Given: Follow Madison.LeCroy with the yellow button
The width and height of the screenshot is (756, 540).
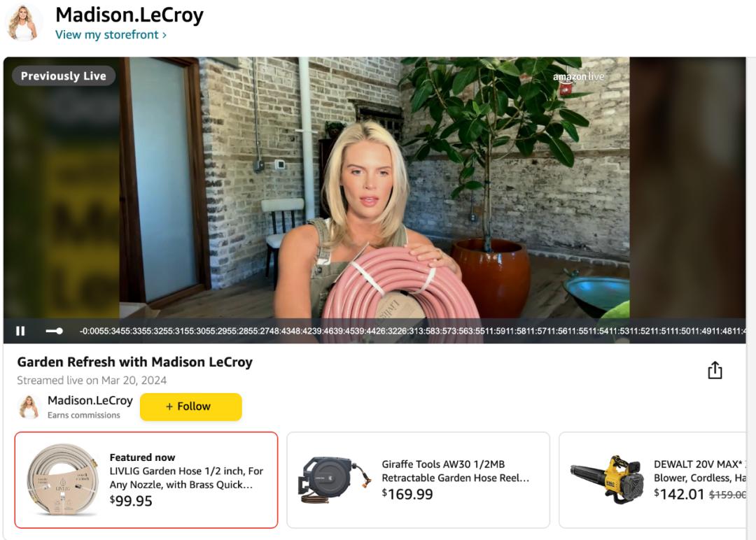Looking at the screenshot, I should pos(191,406).
